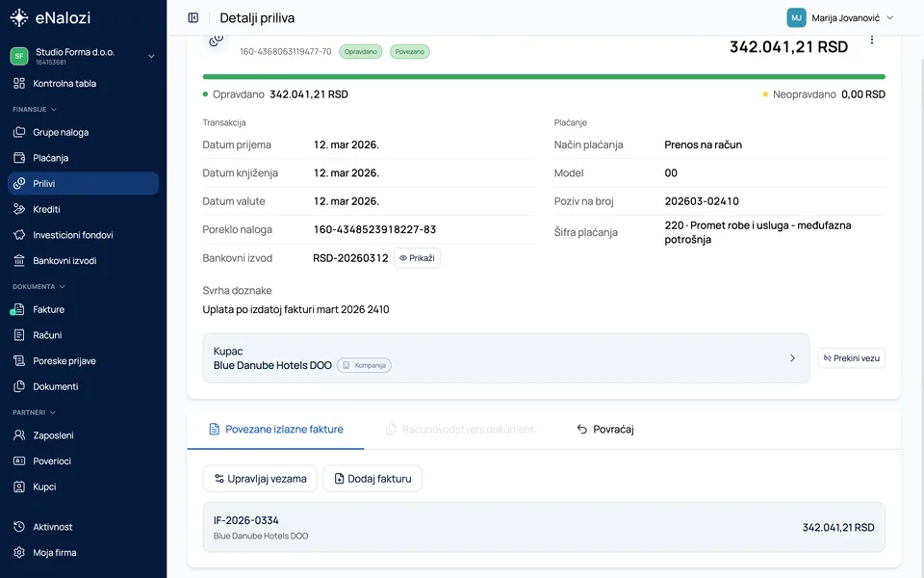Viewport: 924px width, 578px height.
Task: Open Računi receipt icon
Action: [19, 335]
